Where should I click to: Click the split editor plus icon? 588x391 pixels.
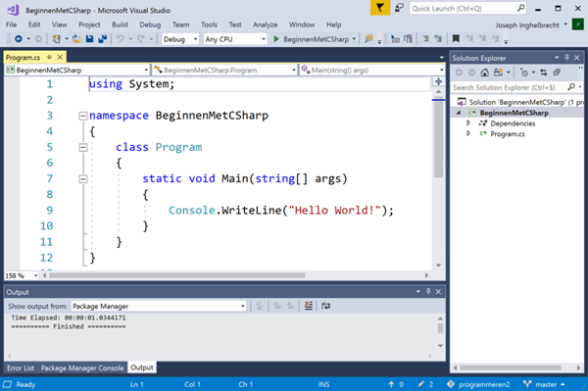(x=438, y=81)
